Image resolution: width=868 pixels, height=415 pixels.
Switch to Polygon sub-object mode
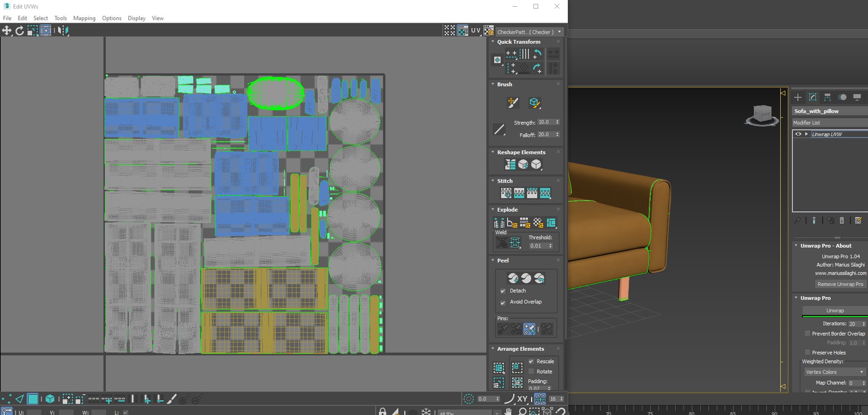click(x=33, y=399)
